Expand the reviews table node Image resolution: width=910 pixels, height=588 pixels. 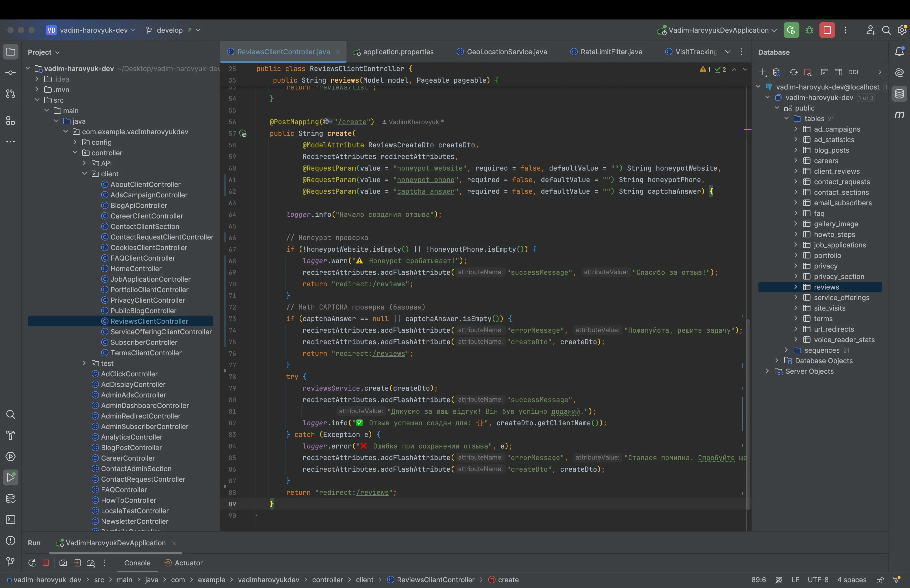click(x=796, y=287)
